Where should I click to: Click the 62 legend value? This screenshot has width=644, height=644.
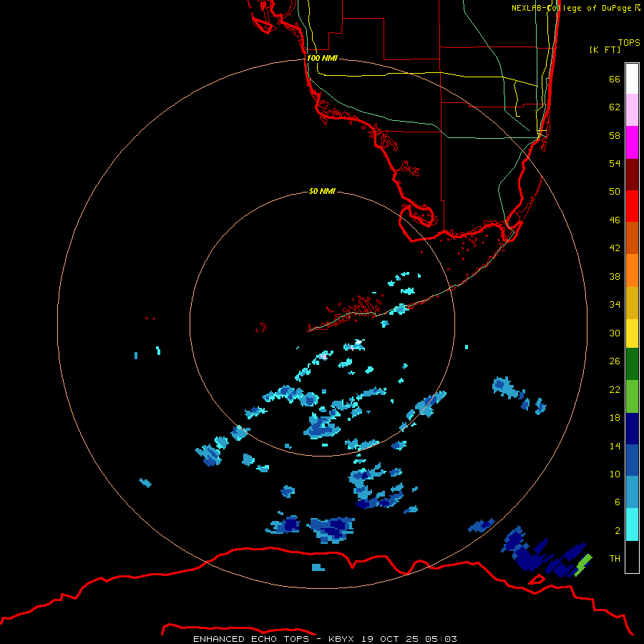[615, 107]
